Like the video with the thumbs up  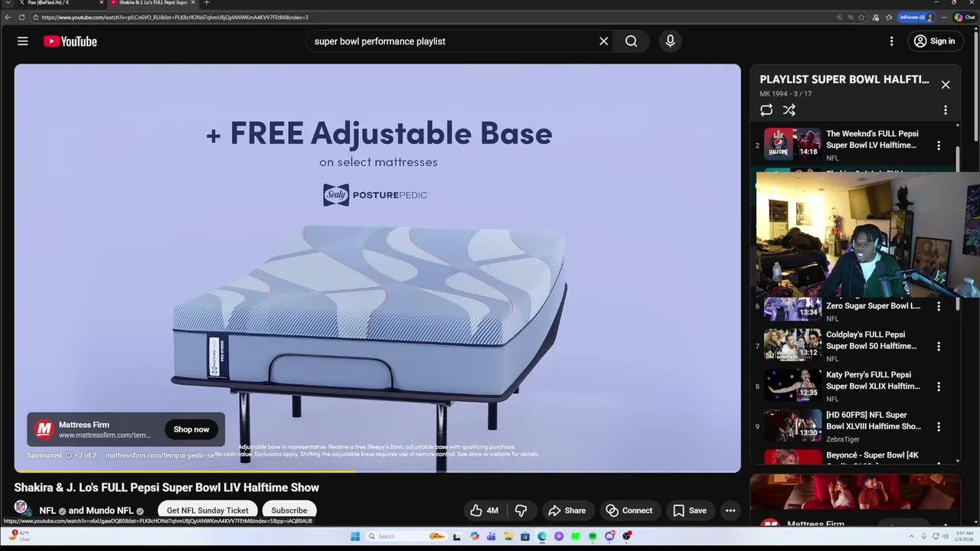click(485, 510)
